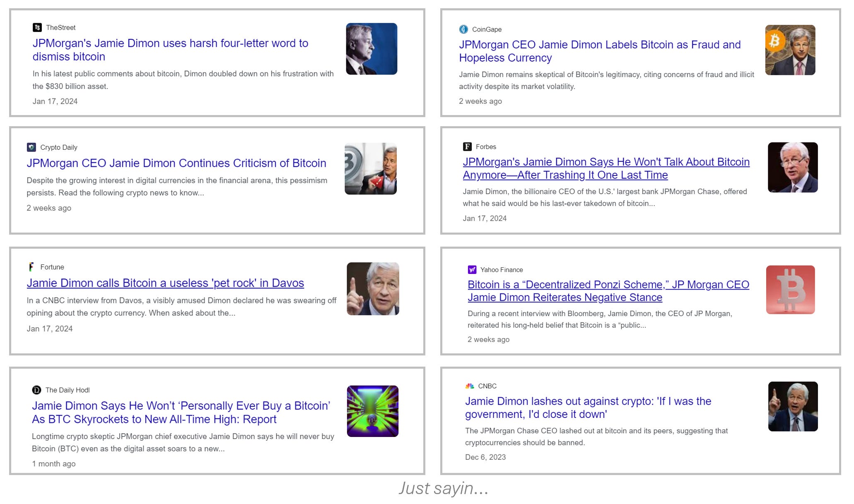This screenshot has height=504, width=854.
Task: Click the Fortune favicon icon
Action: pos(31,267)
